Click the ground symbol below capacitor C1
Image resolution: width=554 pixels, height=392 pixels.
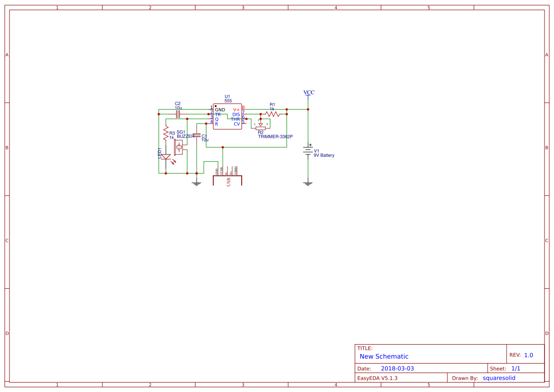coord(197,182)
